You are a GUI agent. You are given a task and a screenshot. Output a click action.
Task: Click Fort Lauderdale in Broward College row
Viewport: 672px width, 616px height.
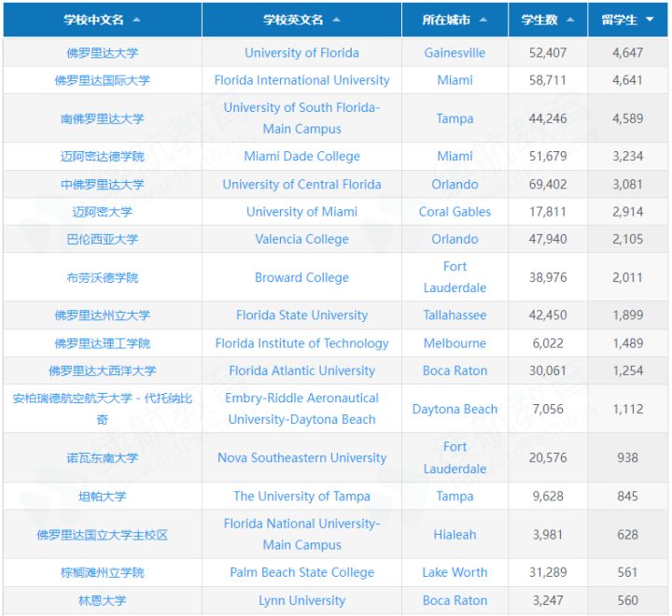(x=455, y=277)
